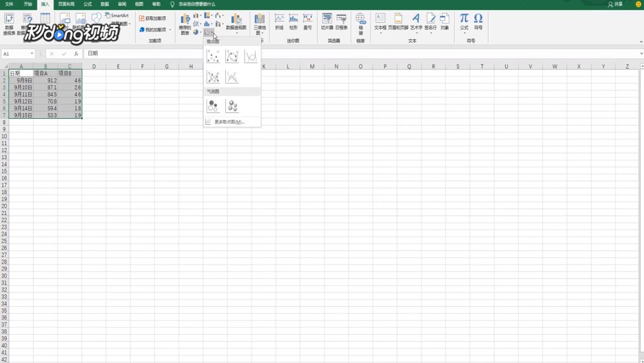
Task: Select row 10 header
Action: (x=4, y=136)
